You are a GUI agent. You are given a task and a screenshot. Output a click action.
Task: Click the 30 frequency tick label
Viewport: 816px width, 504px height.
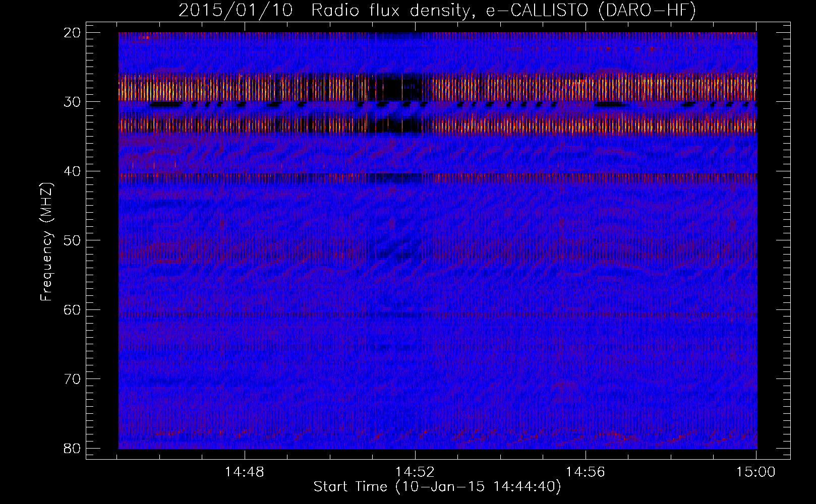(72, 102)
